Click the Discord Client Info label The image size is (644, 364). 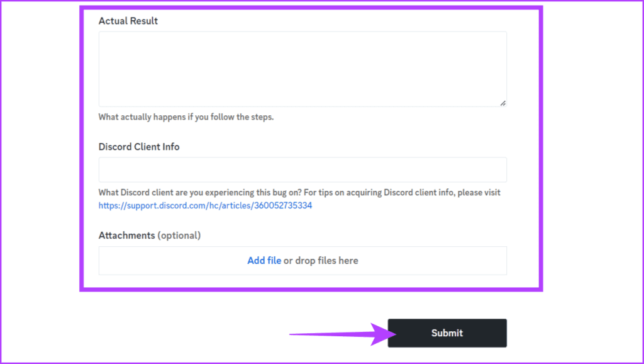pyautogui.click(x=139, y=147)
